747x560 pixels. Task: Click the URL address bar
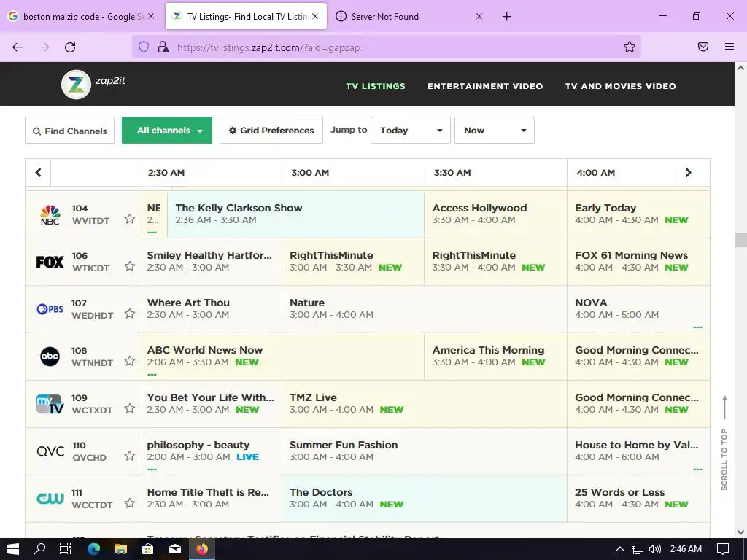click(x=386, y=47)
